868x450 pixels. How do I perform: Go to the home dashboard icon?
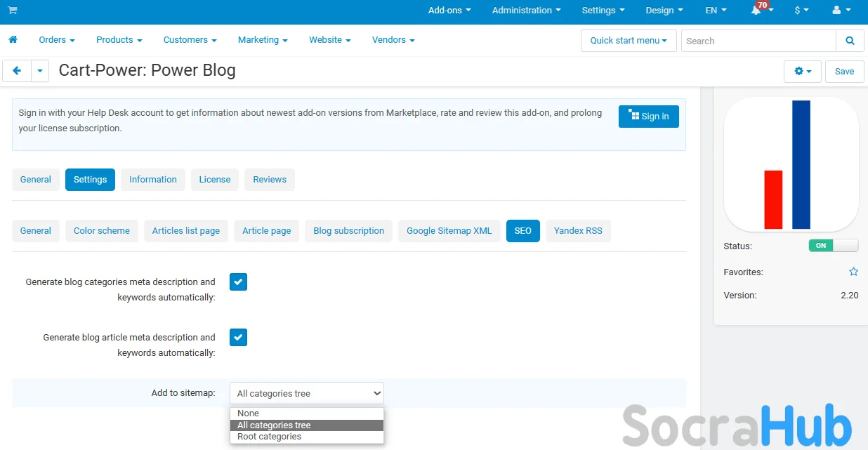[x=13, y=40]
